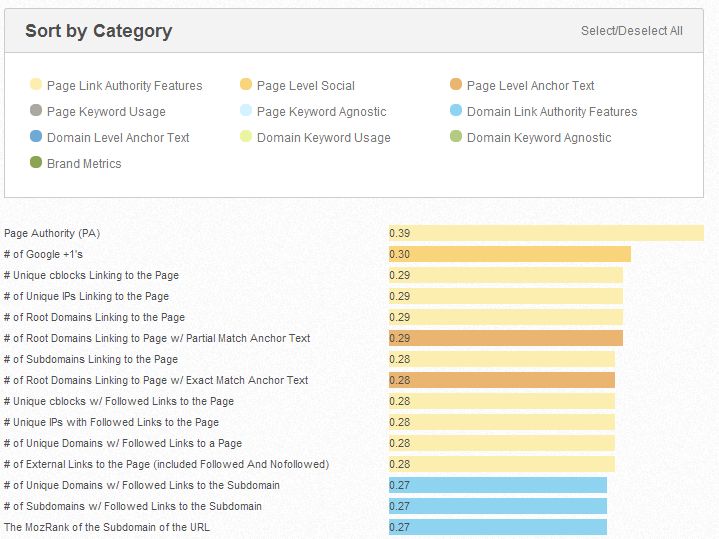The image size is (719, 539).
Task: Click the # of Google +1's bar
Action: 510,254
